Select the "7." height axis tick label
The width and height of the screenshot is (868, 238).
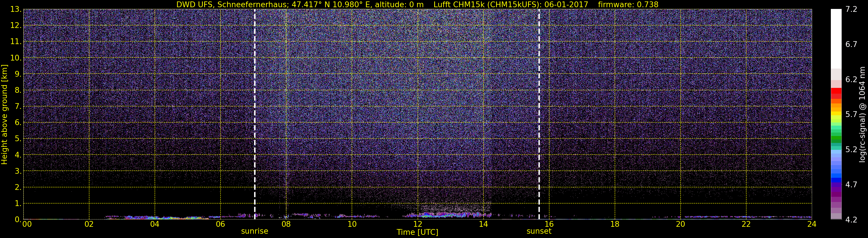tap(18, 107)
